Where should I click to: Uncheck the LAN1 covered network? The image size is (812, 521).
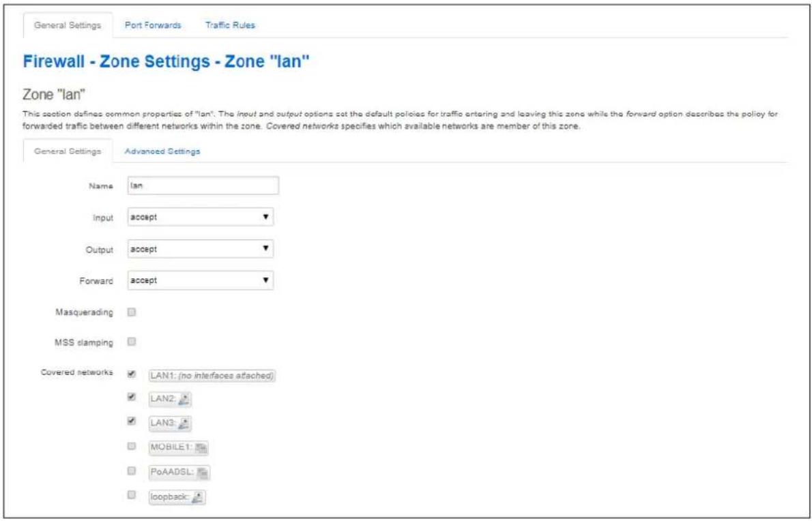[x=132, y=374]
